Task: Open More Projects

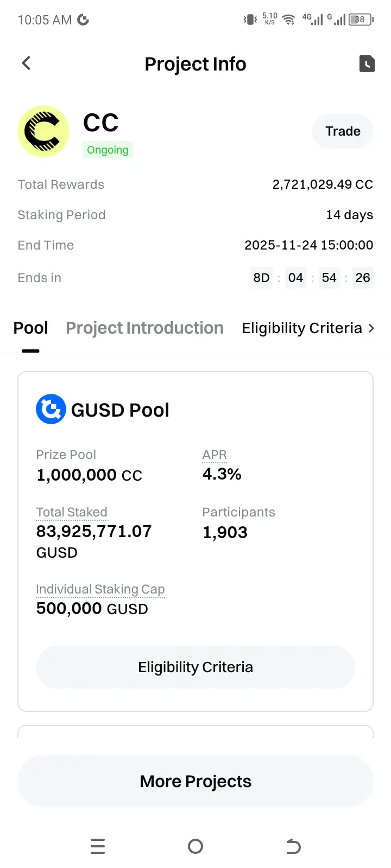Action: click(195, 781)
